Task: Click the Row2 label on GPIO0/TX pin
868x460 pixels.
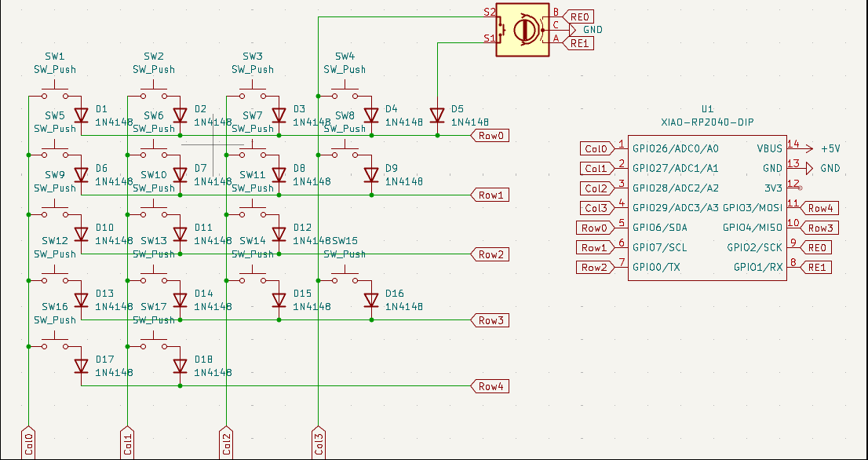Action: coord(596,268)
